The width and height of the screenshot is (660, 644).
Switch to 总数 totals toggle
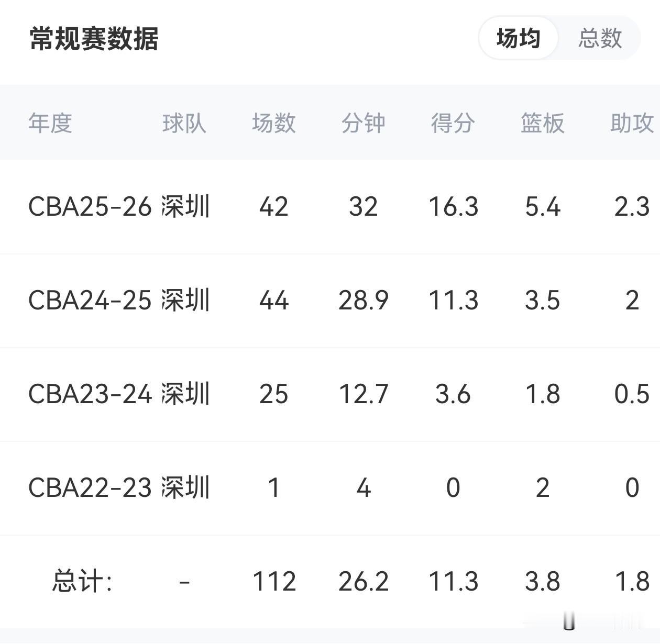600,38
